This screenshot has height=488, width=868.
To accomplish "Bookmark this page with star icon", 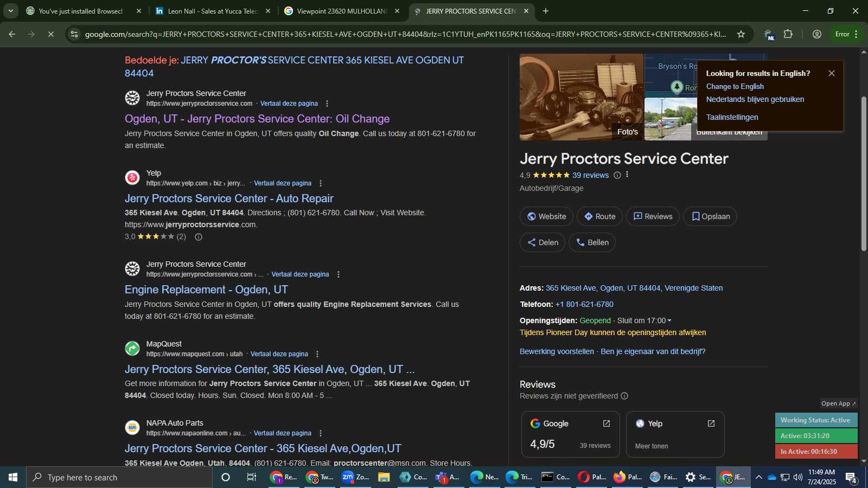I will [741, 34].
